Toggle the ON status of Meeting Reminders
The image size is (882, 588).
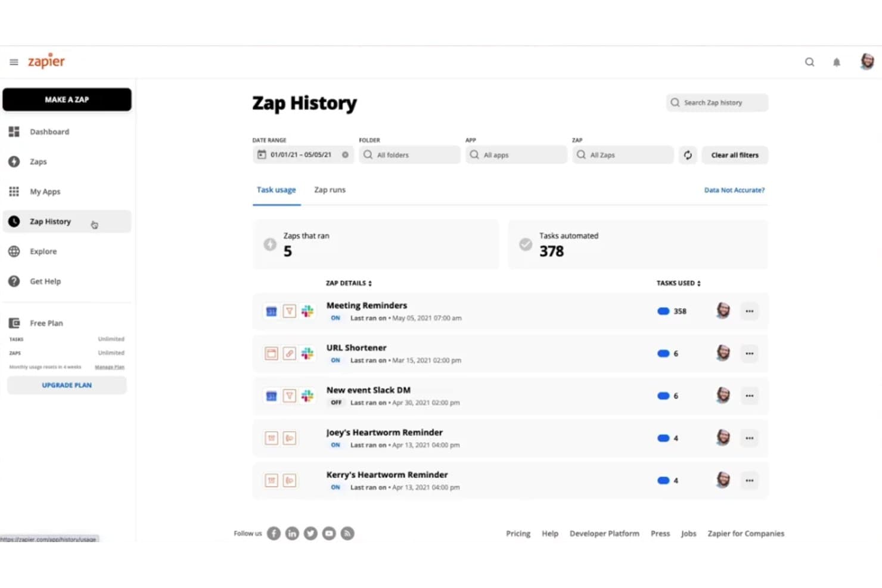[x=336, y=318]
